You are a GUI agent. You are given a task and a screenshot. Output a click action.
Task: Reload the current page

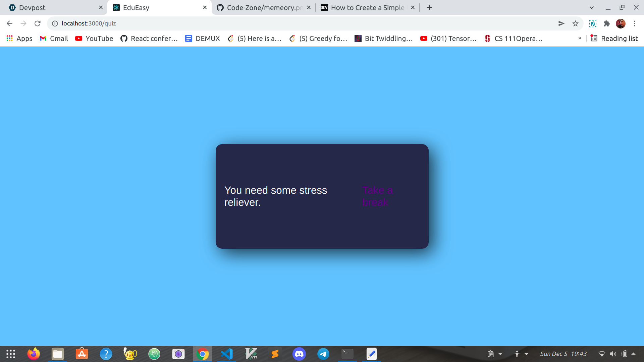point(38,23)
